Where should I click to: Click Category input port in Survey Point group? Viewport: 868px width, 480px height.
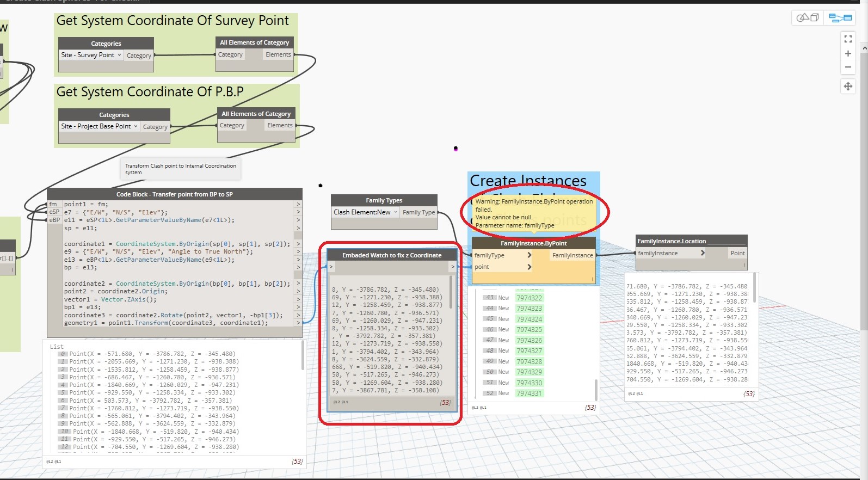230,54
